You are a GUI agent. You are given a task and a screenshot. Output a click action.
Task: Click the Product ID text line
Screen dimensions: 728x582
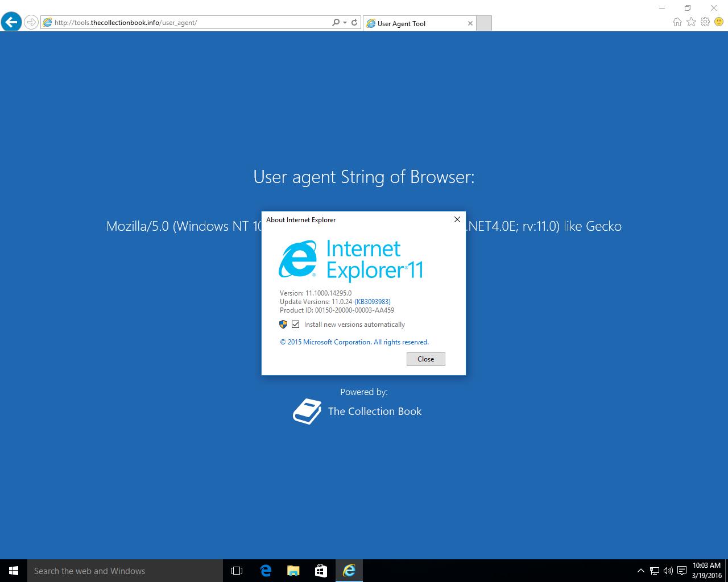click(337, 310)
